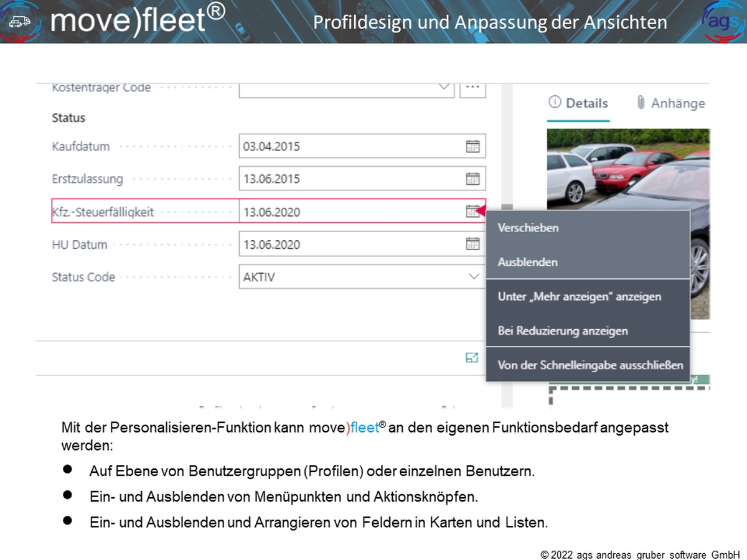Click the Erstzulassung field label

pyautogui.click(x=88, y=179)
